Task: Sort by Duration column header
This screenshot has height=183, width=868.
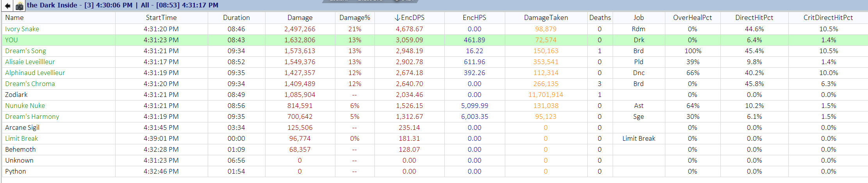Action: (236, 18)
